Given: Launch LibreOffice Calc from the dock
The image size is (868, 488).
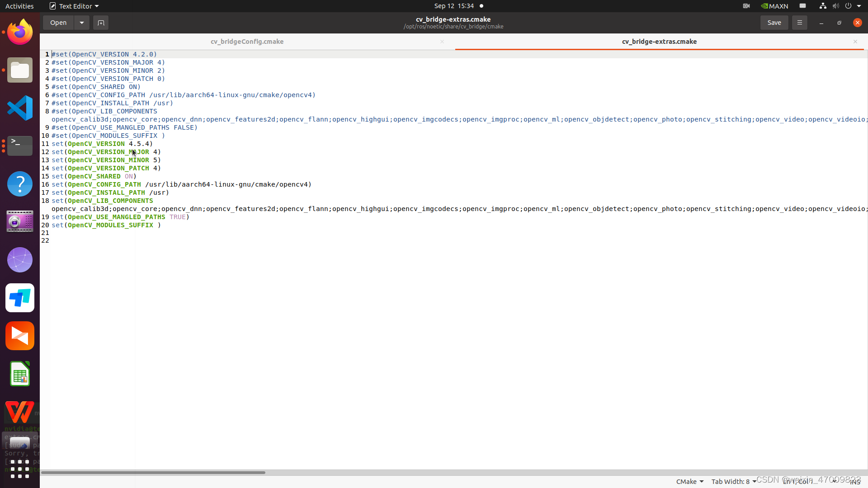Looking at the screenshot, I should pos(20,374).
